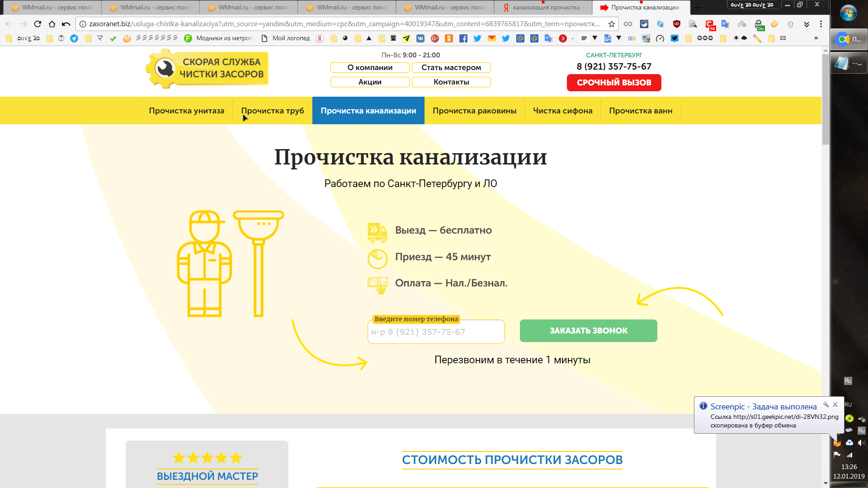Open the 'Прочистка унитаза' menu item
This screenshot has height=488, width=868.
coord(186,111)
